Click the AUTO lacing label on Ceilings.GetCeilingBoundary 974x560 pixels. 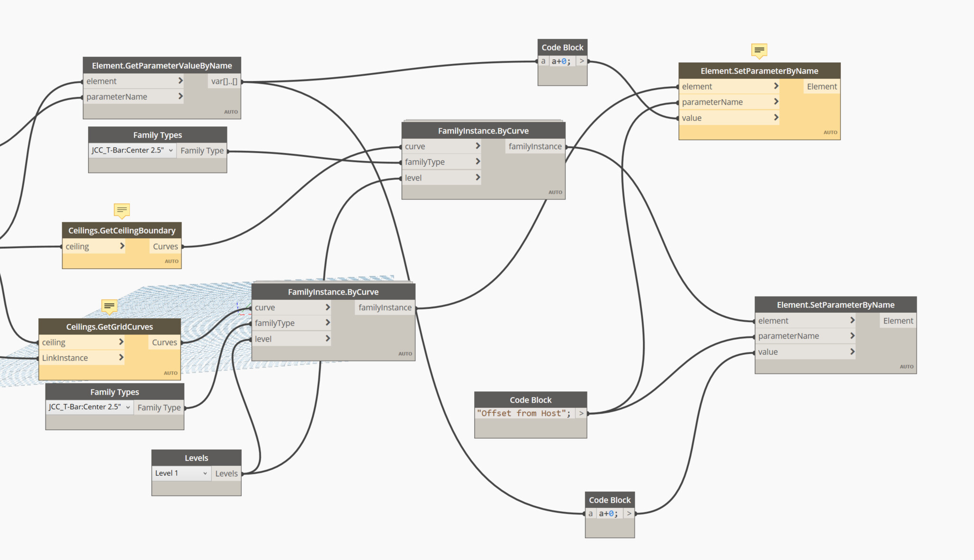pos(171,261)
